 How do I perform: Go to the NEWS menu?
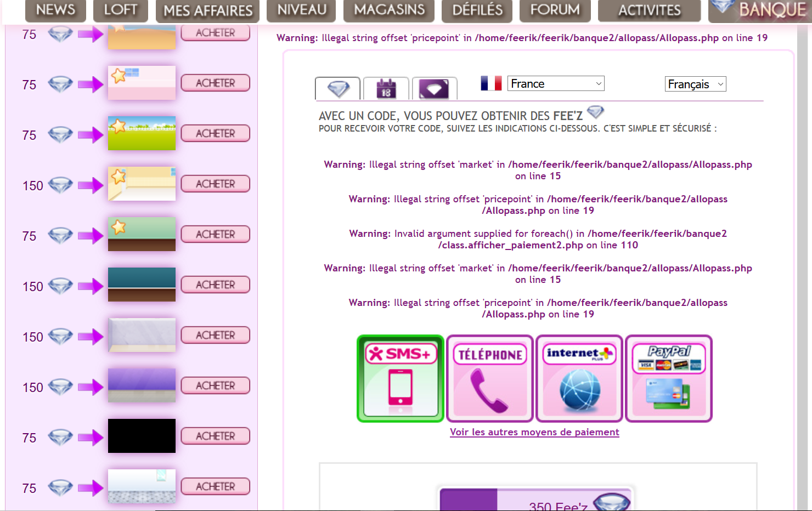coord(55,10)
